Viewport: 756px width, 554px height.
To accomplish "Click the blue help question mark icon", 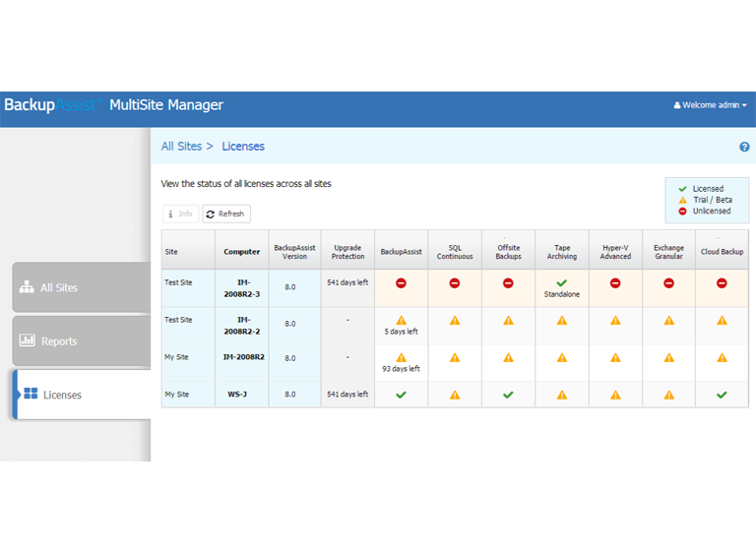I will pyautogui.click(x=744, y=147).
